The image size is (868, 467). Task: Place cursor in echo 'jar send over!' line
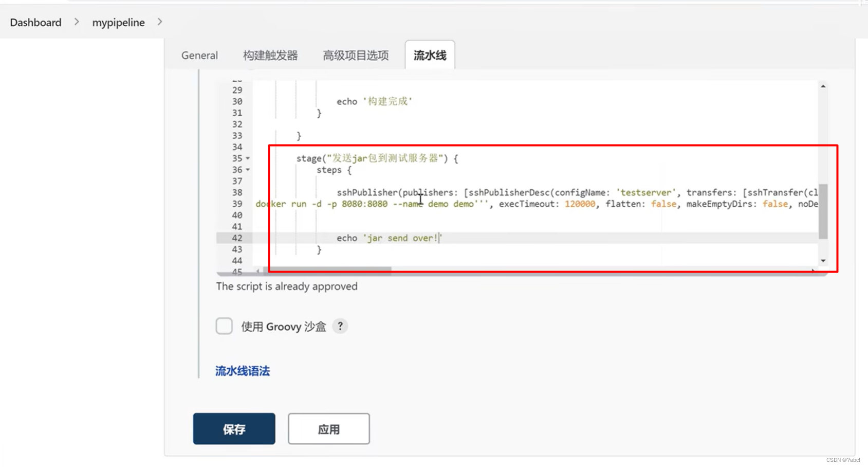click(389, 238)
